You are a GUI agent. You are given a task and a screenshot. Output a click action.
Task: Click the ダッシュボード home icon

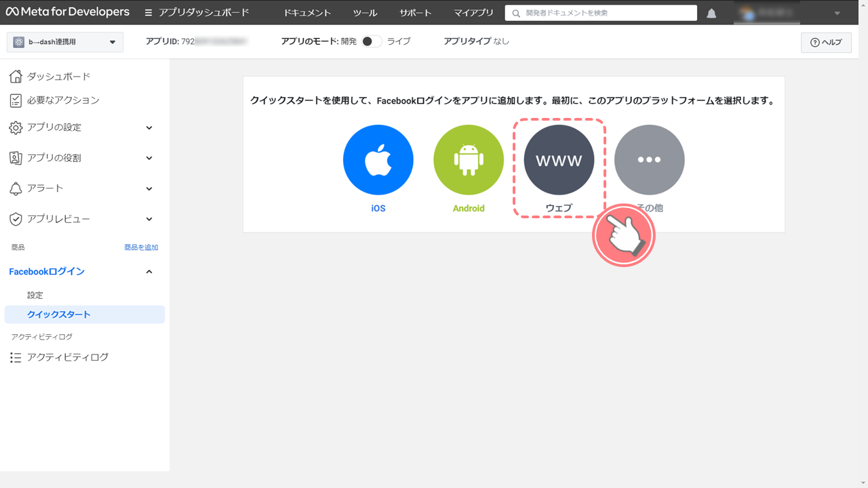coord(16,77)
